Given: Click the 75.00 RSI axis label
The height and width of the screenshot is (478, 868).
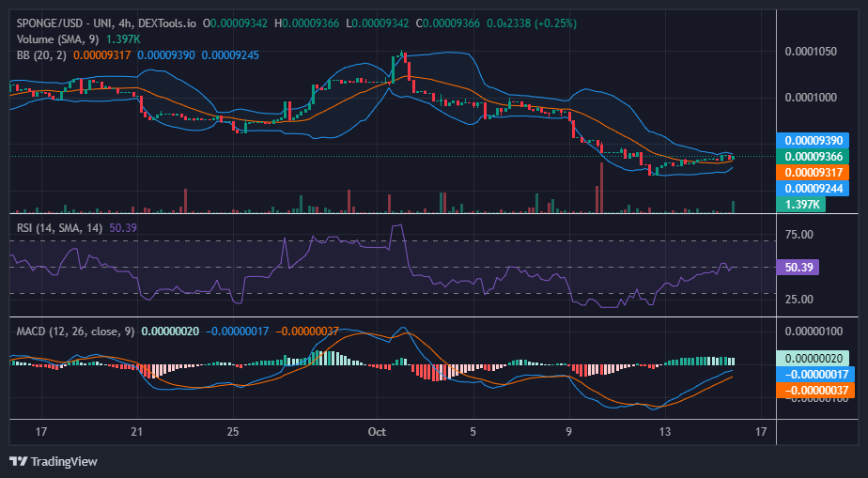Looking at the screenshot, I should [798, 235].
